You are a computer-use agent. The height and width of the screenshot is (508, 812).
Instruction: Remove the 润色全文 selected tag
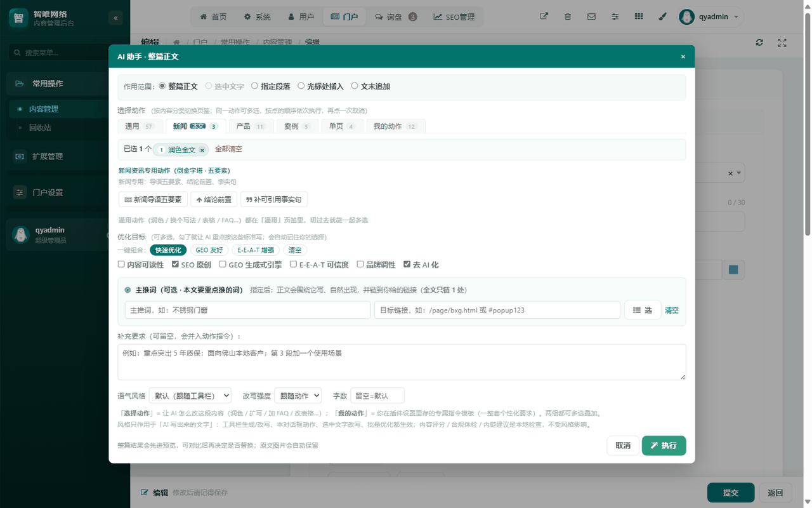point(202,150)
